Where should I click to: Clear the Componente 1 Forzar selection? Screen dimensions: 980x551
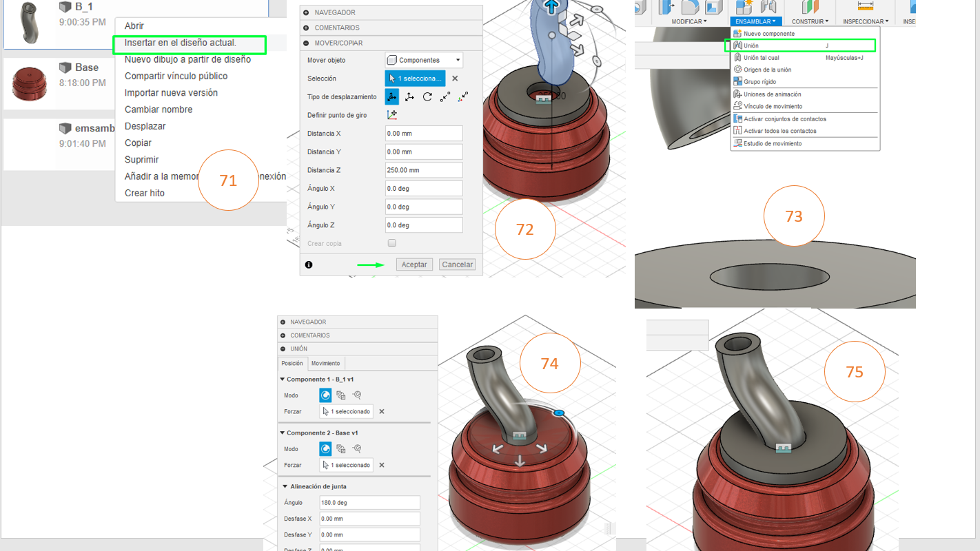coord(382,412)
